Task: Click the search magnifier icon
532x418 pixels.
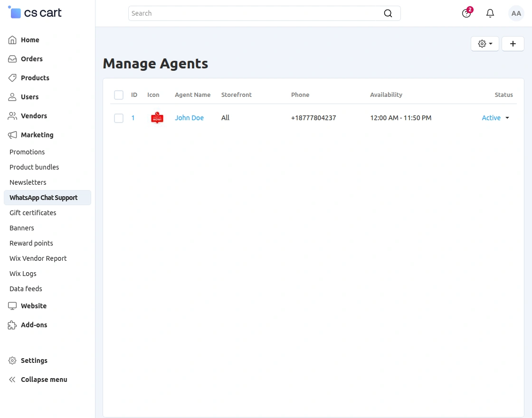Action: tap(388, 13)
